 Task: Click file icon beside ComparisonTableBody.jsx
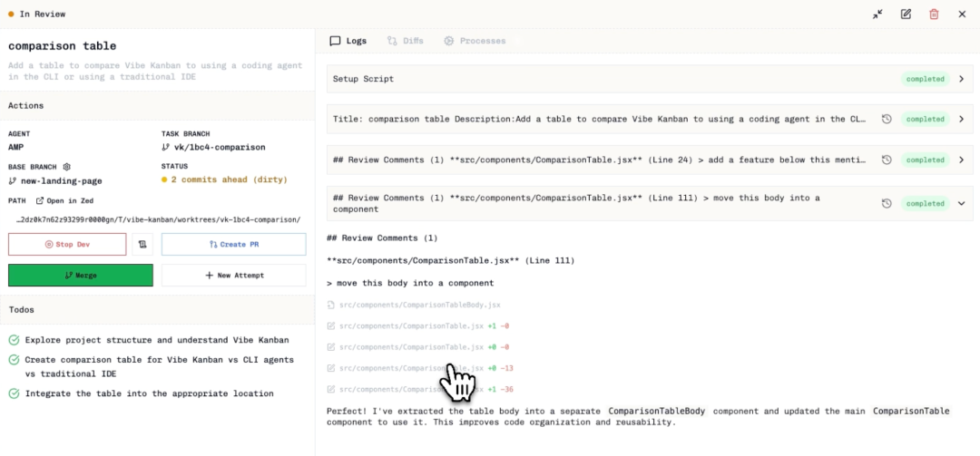(331, 305)
